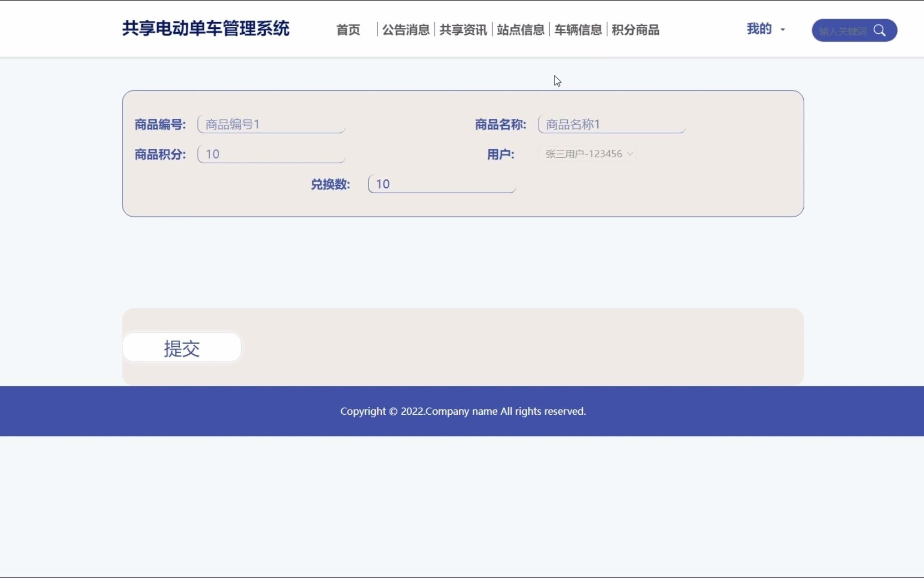Viewport: 924px width, 578px height.
Task: Select the 商品积分 input showing 10
Action: (271, 154)
